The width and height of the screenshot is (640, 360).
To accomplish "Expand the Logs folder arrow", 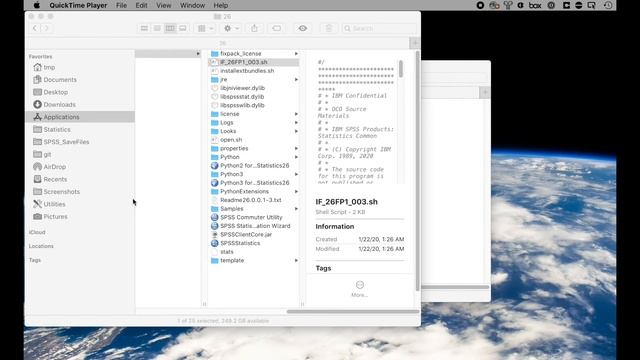I will 296,122.
